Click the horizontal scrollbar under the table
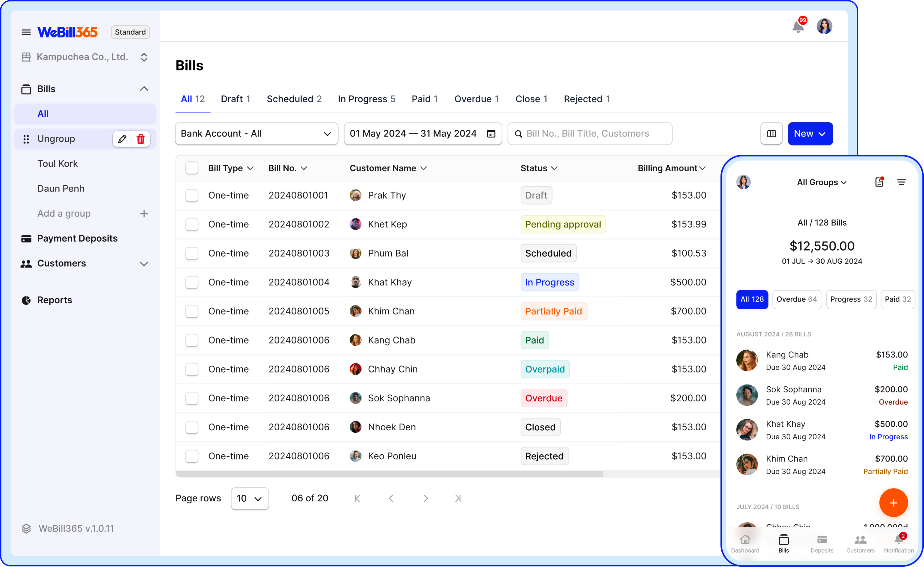This screenshot has height=567, width=924. [389, 474]
